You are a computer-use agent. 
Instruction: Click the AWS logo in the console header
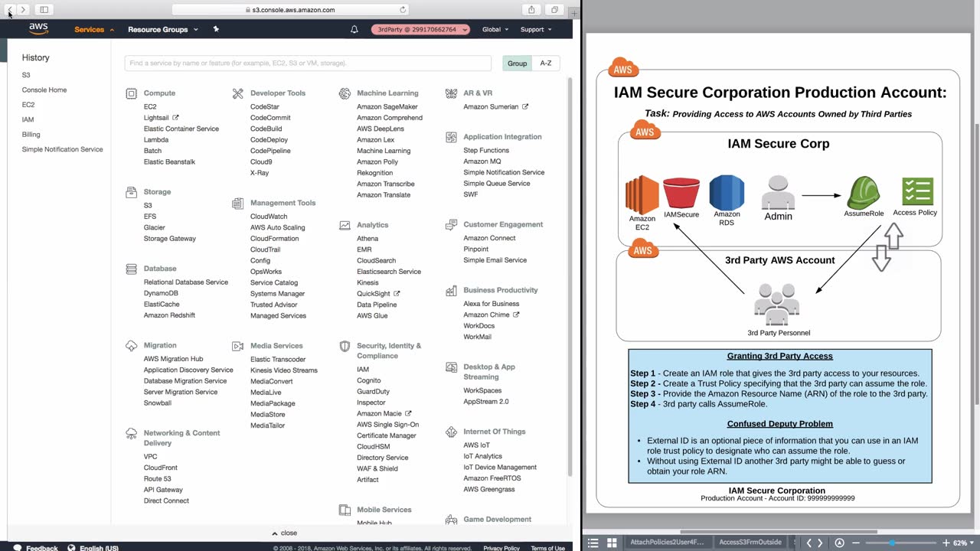(x=38, y=29)
